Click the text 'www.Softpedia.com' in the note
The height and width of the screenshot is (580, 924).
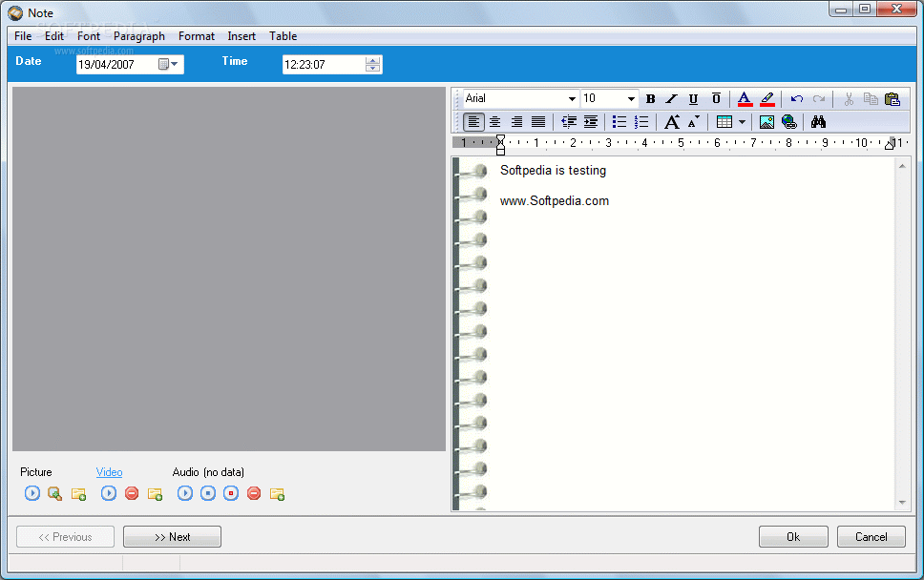555,200
